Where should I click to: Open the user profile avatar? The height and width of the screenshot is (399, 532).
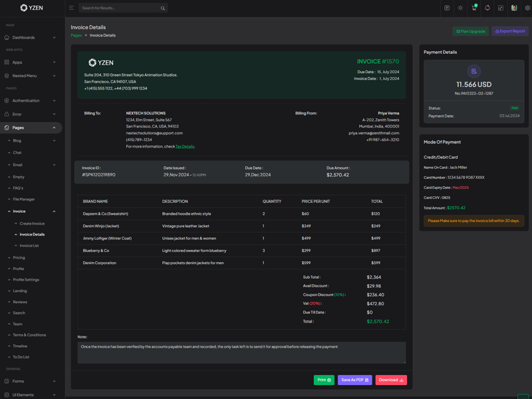pos(514,8)
